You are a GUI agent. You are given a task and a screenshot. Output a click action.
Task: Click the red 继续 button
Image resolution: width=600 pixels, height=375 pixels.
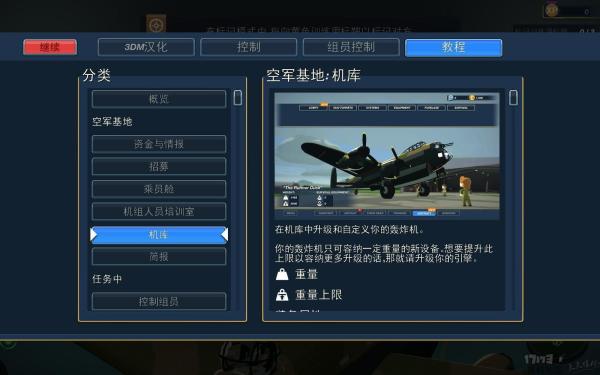click(50, 47)
